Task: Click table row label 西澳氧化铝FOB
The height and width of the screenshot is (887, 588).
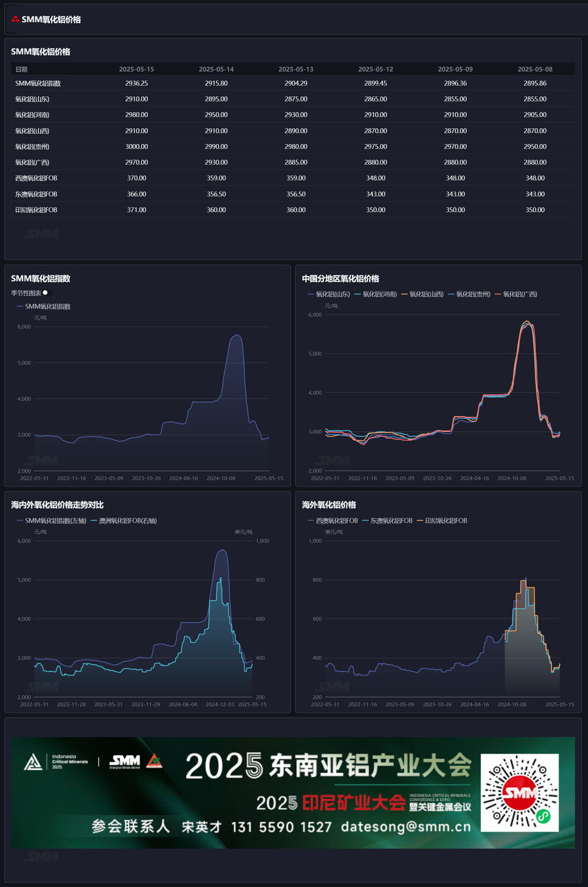Action: coord(36,178)
